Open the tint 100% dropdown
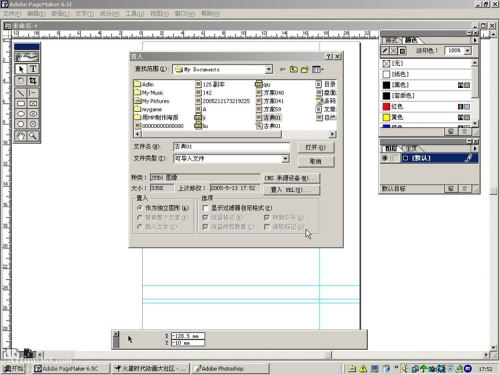 (468, 51)
